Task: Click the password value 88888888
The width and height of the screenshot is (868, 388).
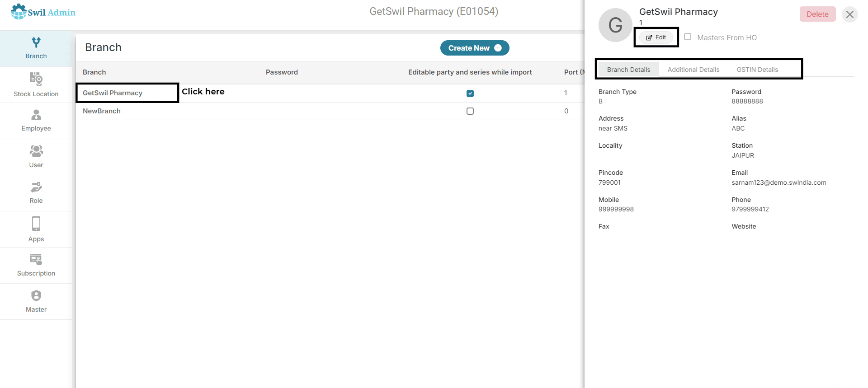Action: click(x=747, y=101)
